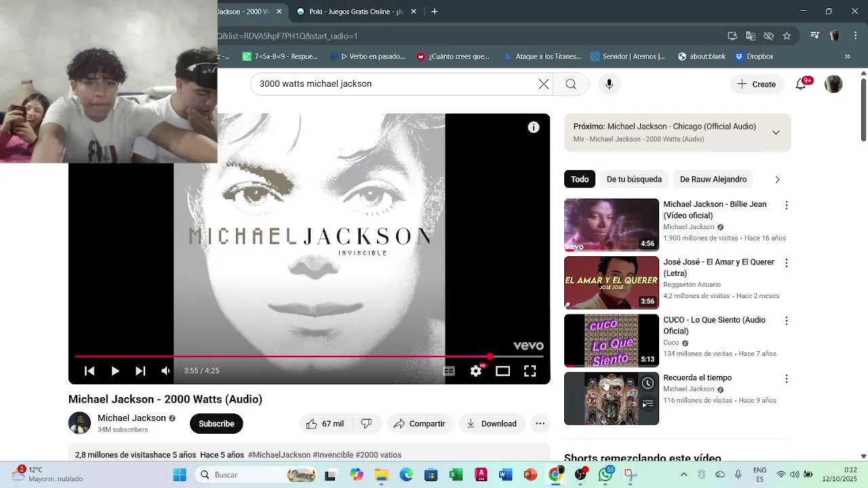Screen dimensions: 868x488
Task: Bookmark this page with the star icon
Action: pyautogui.click(x=787, y=36)
